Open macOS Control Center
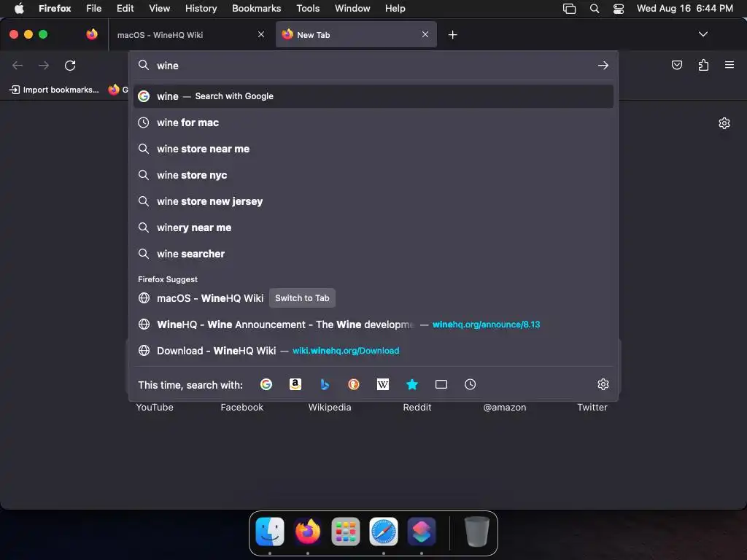The image size is (747, 560). click(619, 9)
